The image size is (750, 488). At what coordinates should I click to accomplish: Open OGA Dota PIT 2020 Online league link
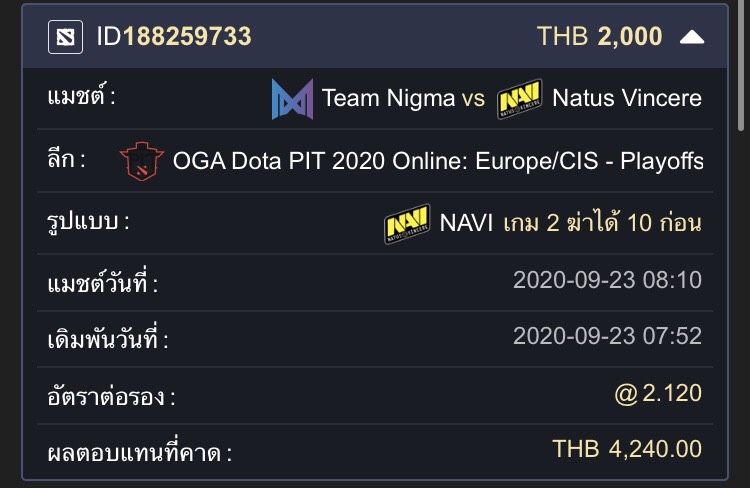438,161
